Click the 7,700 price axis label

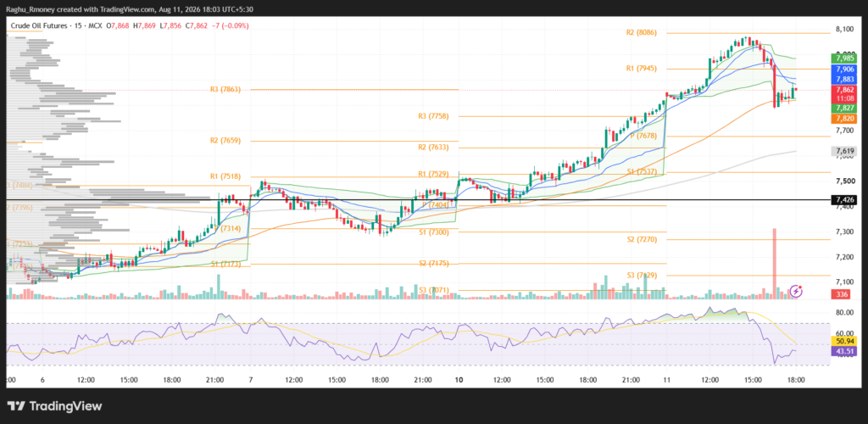[845, 131]
